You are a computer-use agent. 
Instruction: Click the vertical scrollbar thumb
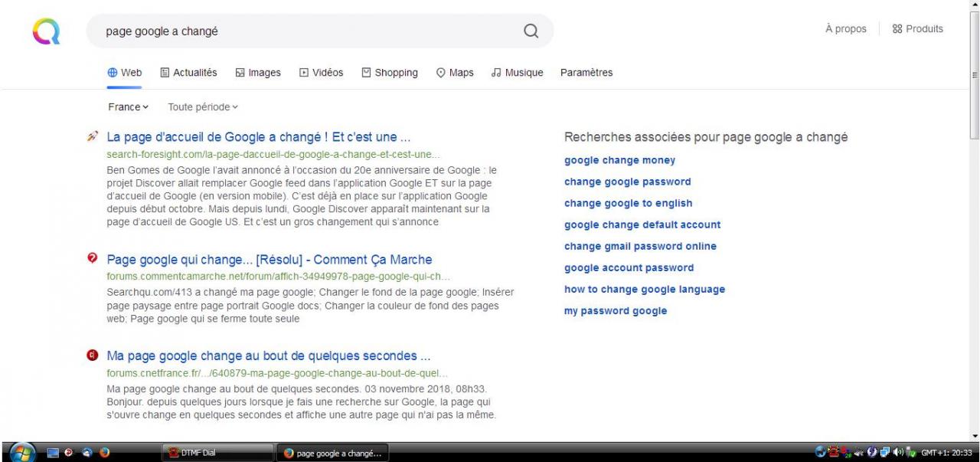click(x=974, y=74)
